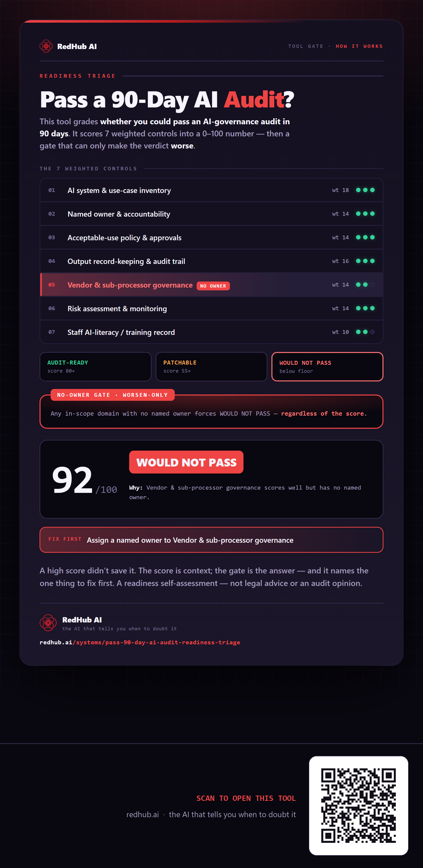Select the WOULD NOT PASS below floor card
Screen dimensions: 423x868
(x=327, y=367)
